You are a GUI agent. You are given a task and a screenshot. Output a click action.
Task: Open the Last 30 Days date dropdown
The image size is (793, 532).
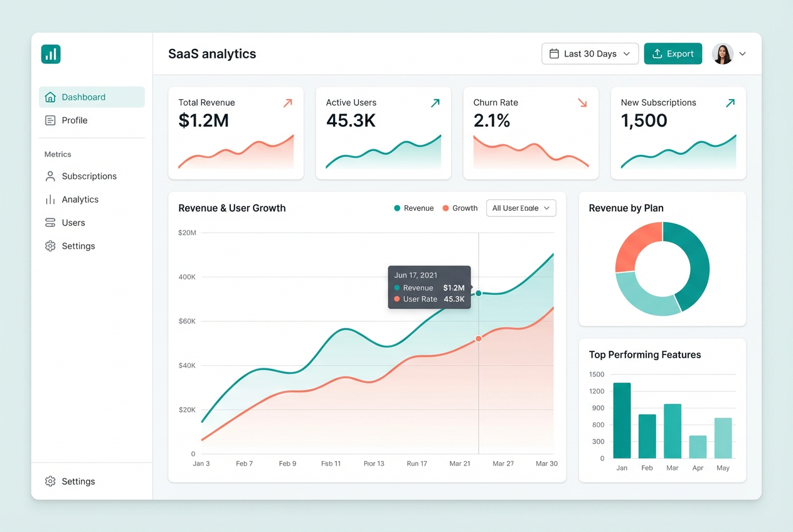[x=590, y=54]
